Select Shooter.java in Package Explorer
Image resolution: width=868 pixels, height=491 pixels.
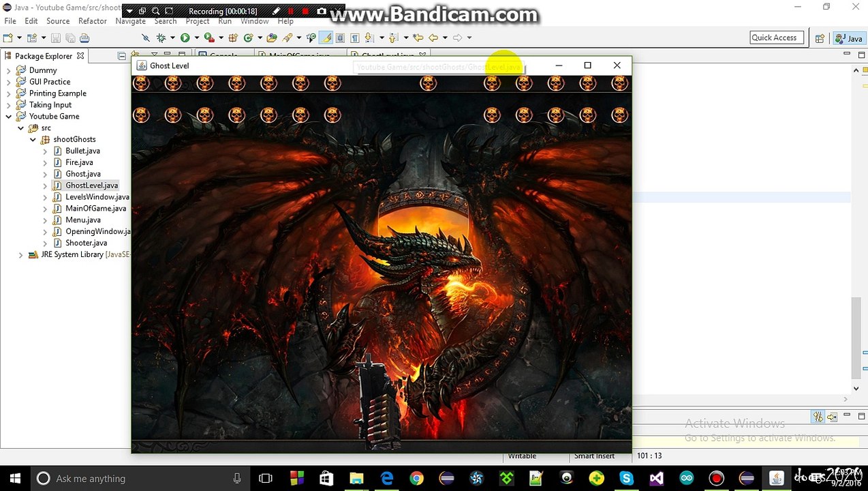(x=86, y=243)
